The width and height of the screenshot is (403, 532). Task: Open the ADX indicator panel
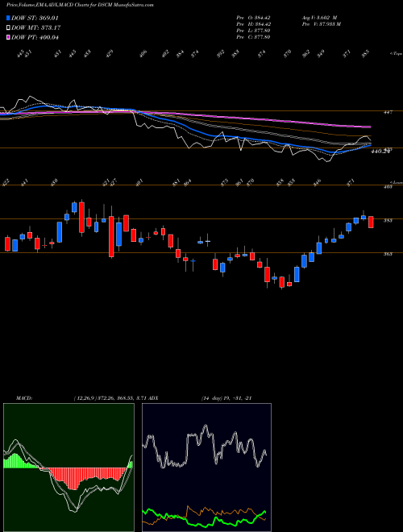coord(206,468)
